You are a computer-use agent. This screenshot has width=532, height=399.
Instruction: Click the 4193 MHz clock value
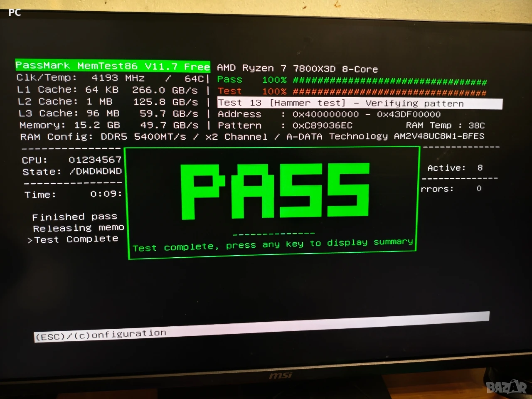point(118,78)
